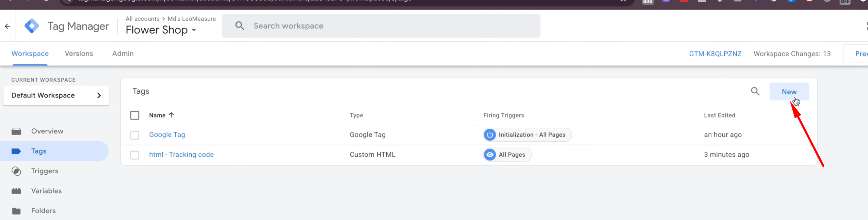Click the back arrow icon
Screen dimensions: 868x220
[7, 26]
